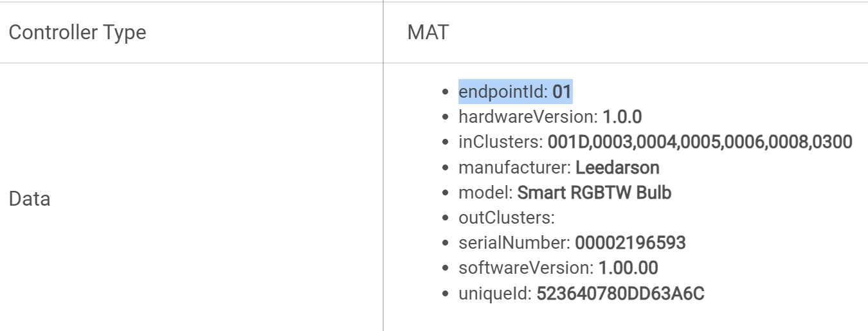Click the bullet before hardwareVersion
868x331 pixels.
pyautogui.click(x=445, y=118)
